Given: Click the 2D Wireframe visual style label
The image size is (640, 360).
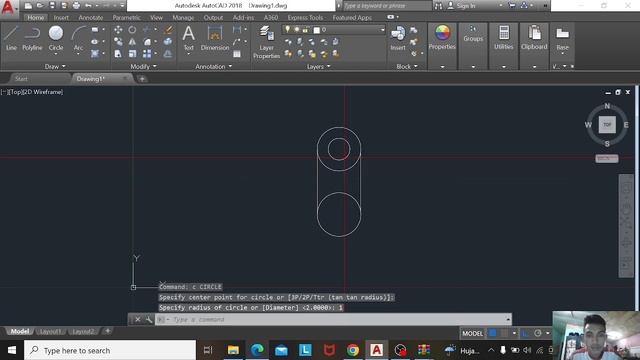Looking at the screenshot, I should click(x=43, y=92).
